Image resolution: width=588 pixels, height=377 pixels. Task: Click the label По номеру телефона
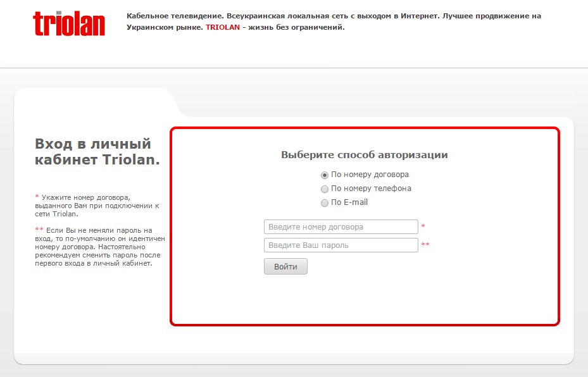(372, 188)
